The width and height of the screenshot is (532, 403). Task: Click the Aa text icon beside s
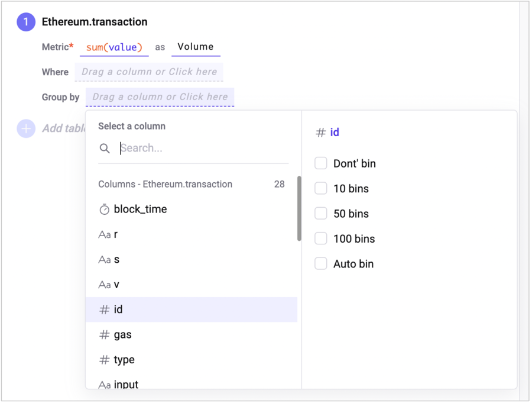(x=105, y=260)
